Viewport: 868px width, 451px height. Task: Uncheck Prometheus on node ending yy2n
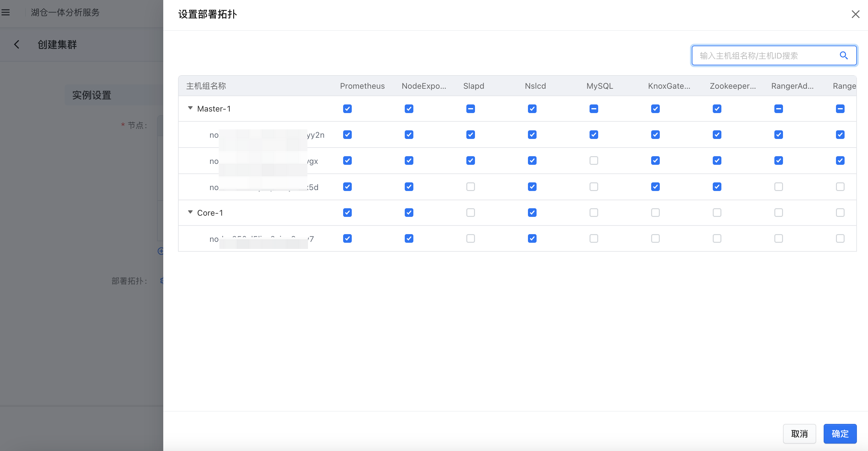(347, 135)
